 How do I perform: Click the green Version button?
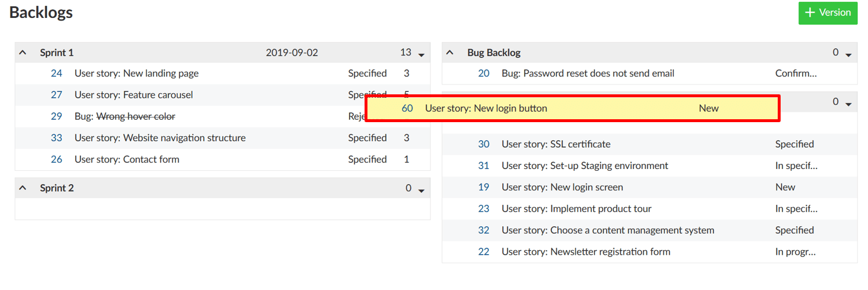[x=827, y=13]
